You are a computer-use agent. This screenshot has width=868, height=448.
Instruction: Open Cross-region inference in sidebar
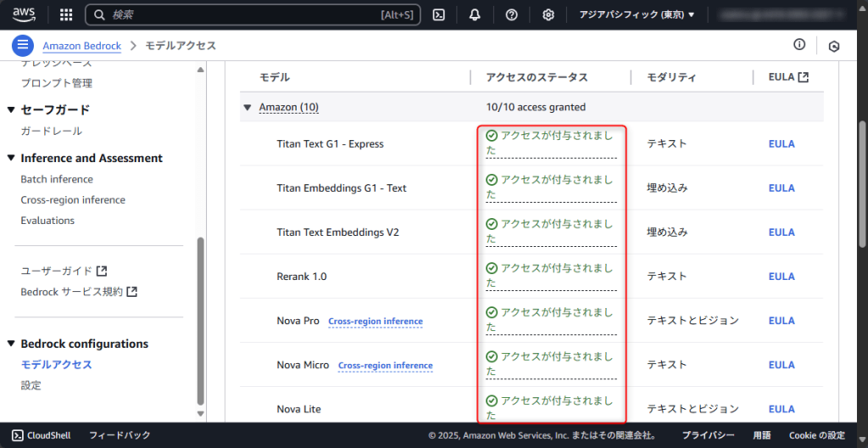(73, 199)
